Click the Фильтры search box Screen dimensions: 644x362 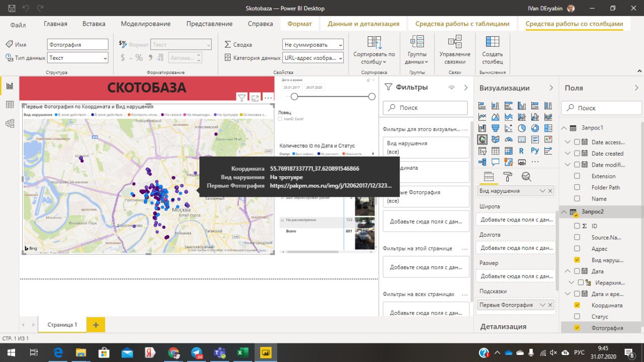click(x=426, y=108)
